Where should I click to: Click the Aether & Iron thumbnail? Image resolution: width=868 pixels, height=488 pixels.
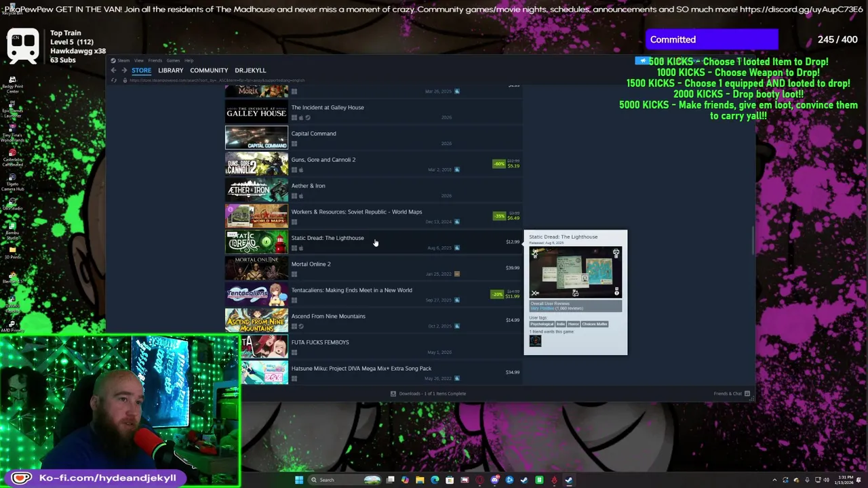click(x=256, y=190)
